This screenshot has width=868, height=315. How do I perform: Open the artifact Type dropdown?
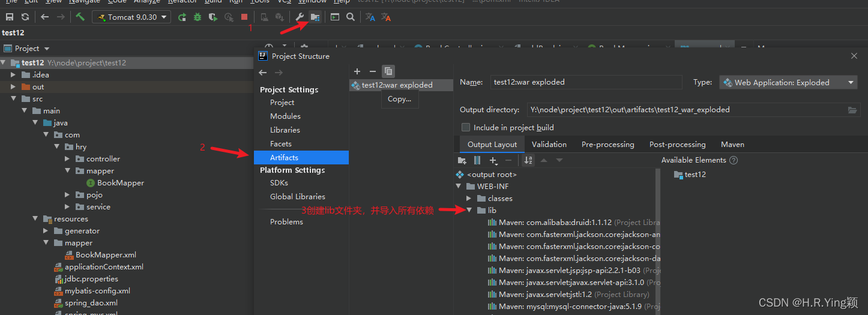point(788,83)
